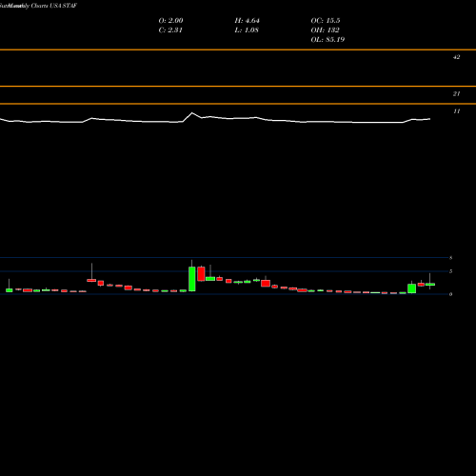The image size is (476, 476).
Task: Click the price axis label '5'
Action: point(450,271)
